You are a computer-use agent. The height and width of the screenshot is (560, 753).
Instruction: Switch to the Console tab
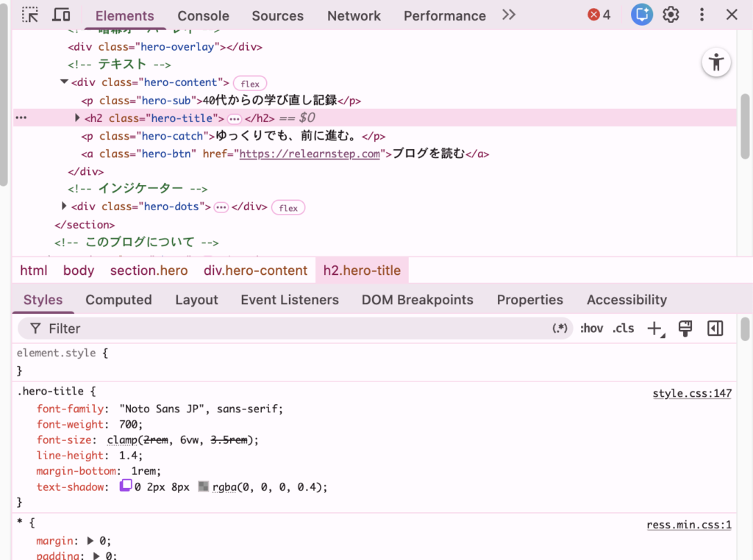click(203, 16)
